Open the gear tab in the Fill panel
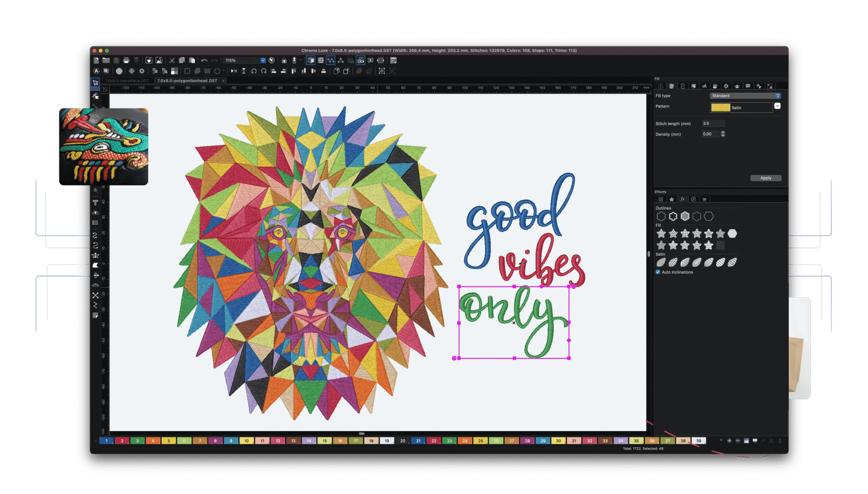This screenshot has width=868, height=494. click(x=726, y=86)
